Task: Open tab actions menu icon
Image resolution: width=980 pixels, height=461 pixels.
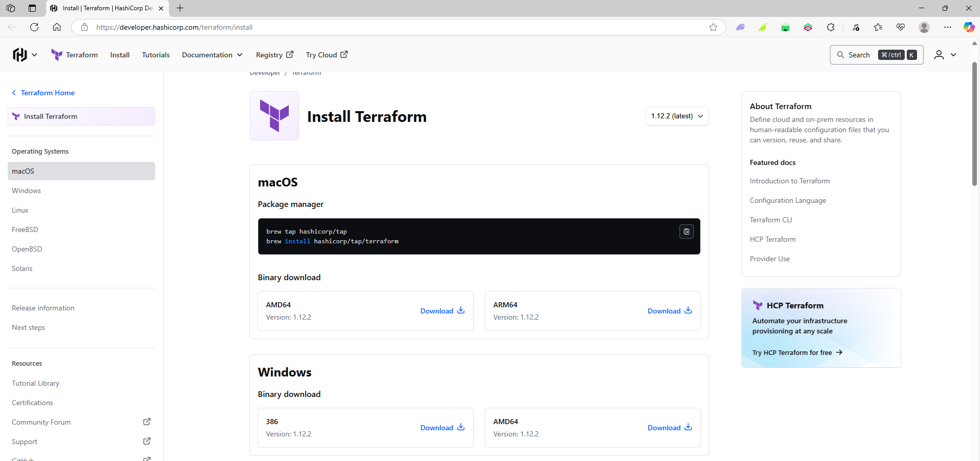Action: click(x=32, y=8)
